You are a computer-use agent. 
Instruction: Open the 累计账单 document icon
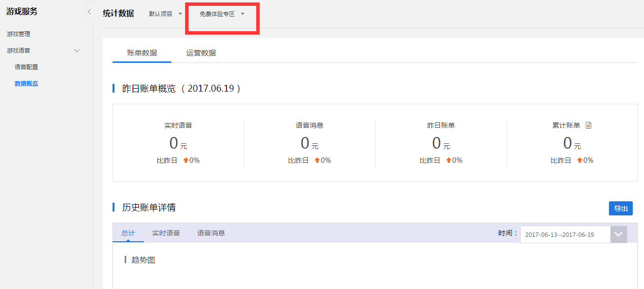point(588,125)
